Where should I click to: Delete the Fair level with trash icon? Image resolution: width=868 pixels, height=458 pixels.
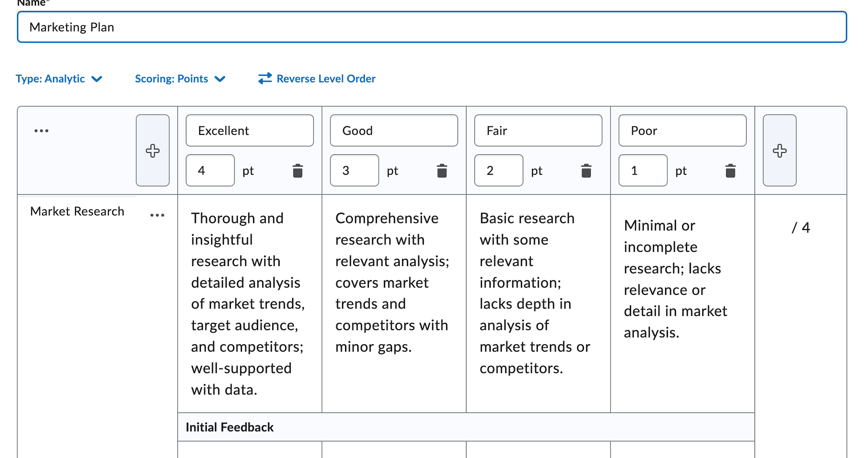coord(586,171)
